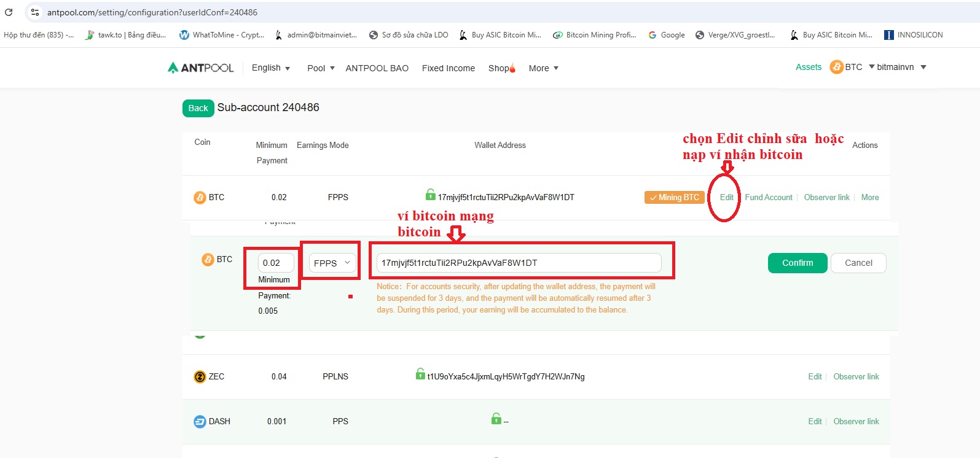Open the 'Sơ đồ sửa chữa LDO' bookmark
Viewport: 980px width, 458px height.
tap(409, 35)
